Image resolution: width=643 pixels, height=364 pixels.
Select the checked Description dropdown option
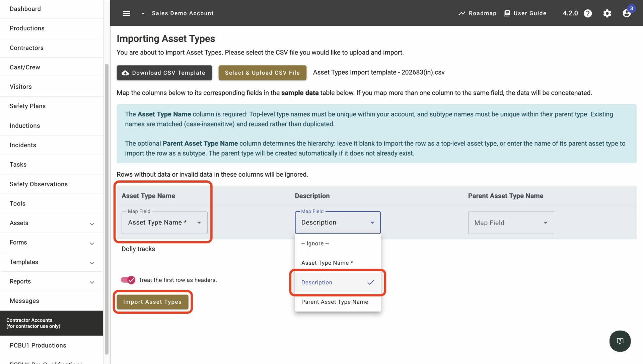(x=338, y=282)
